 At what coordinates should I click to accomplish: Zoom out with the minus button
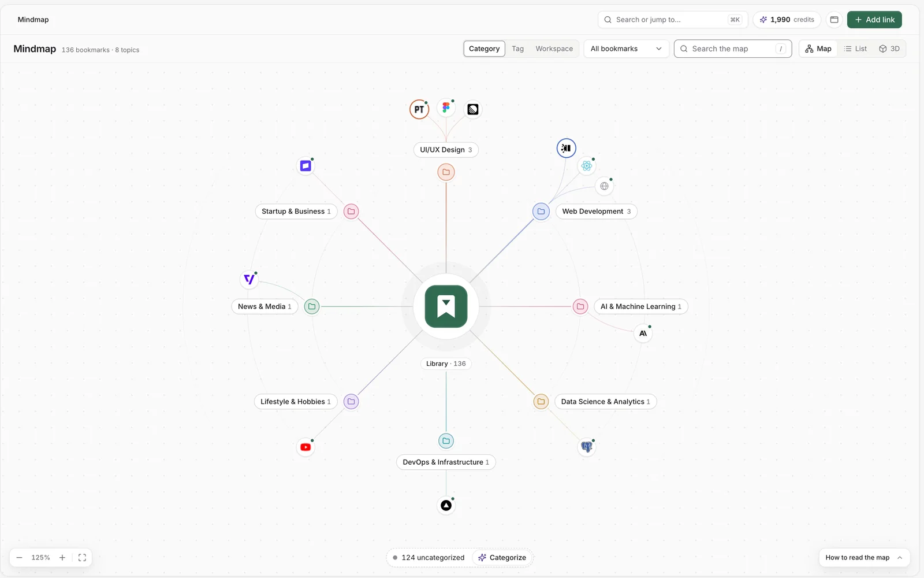point(19,558)
